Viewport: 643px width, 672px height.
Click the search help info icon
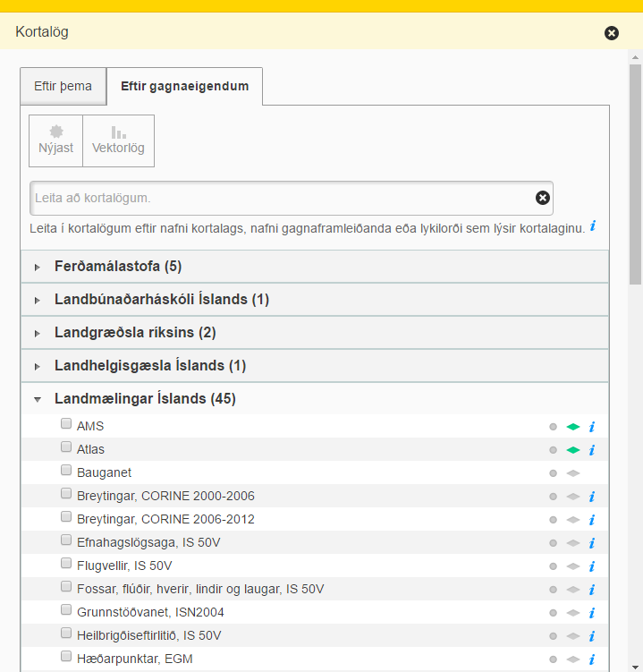pyautogui.click(x=593, y=226)
